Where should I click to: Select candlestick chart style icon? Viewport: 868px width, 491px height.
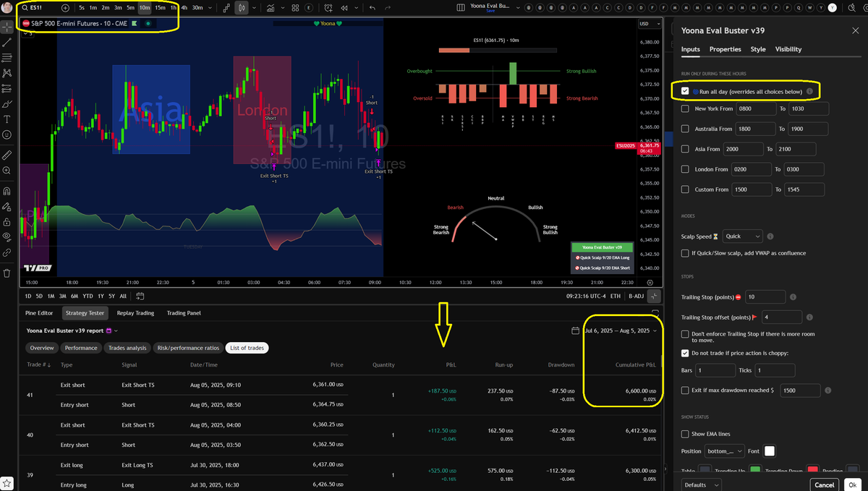click(242, 8)
